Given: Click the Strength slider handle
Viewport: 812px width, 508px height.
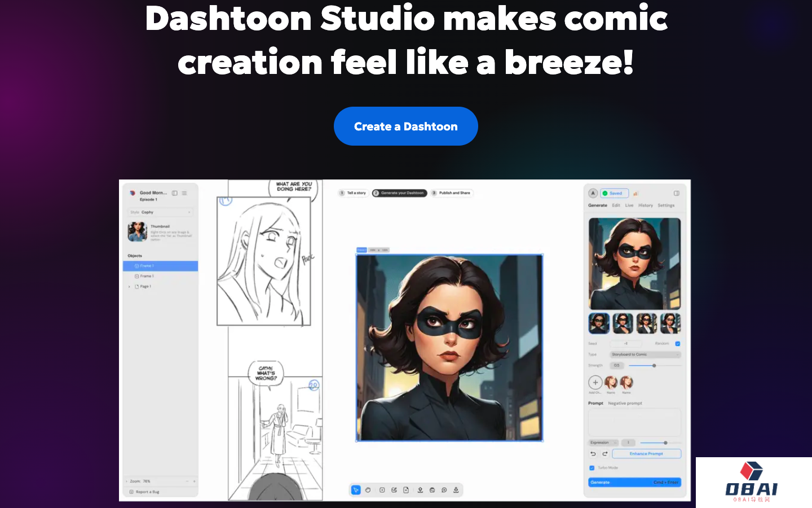Looking at the screenshot, I should coord(654,366).
